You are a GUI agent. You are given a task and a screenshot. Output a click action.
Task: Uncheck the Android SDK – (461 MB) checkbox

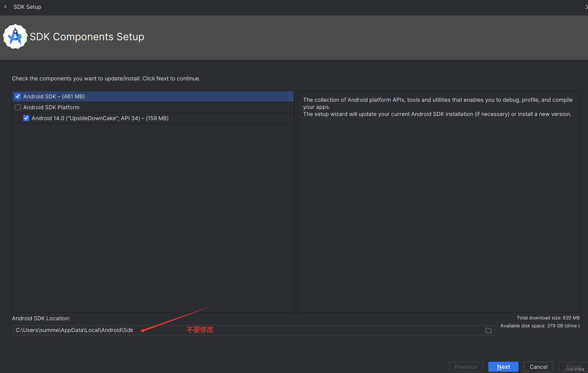point(18,96)
